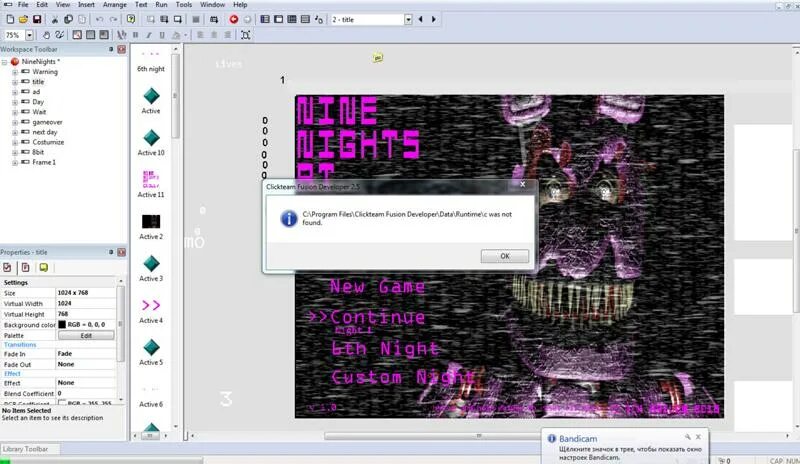800x464 pixels.
Task: Select the Active 2 black object
Action: click(x=151, y=226)
